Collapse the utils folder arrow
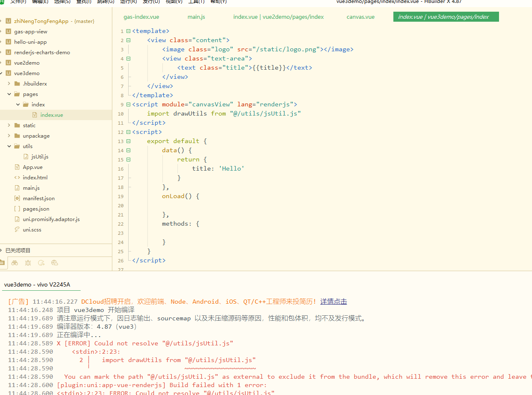The image size is (532, 395). point(9,146)
